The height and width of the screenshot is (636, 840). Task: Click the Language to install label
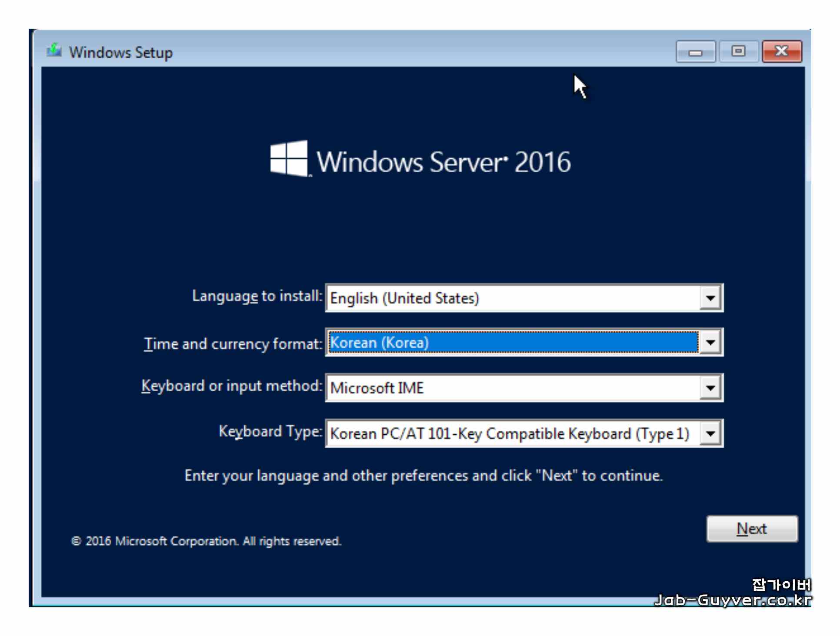(257, 296)
